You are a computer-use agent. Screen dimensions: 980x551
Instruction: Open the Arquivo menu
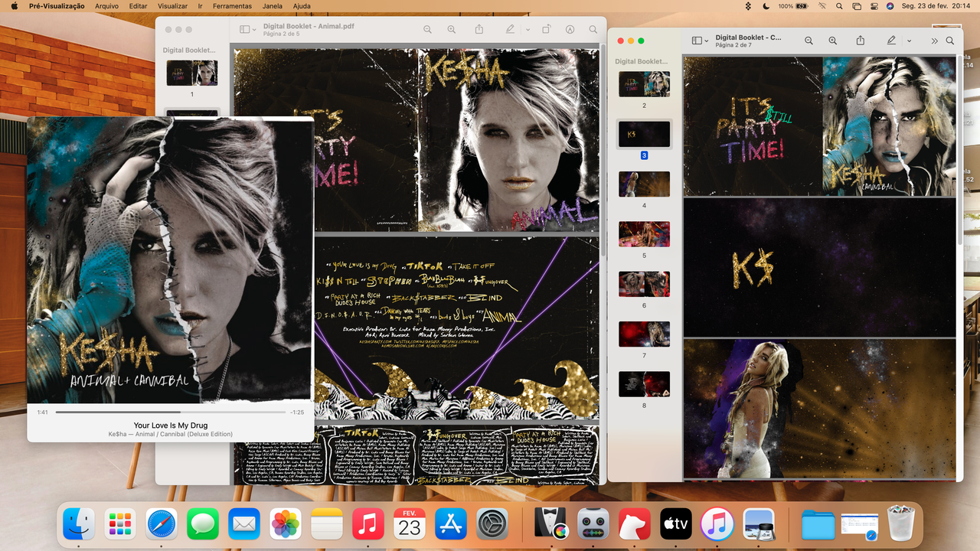coord(106,6)
